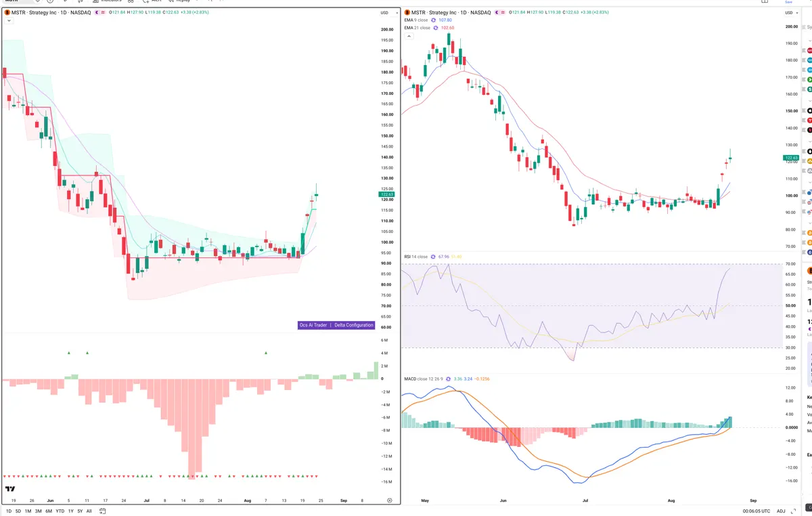
Task: Click the TradingView logo on the left chart
Action: pyautogui.click(x=10, y=488)
